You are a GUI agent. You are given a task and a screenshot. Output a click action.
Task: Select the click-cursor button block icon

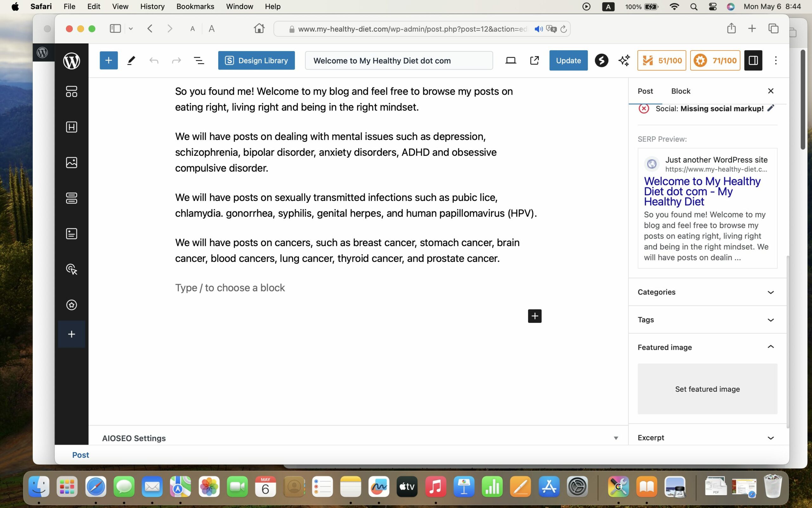(71, 270)
